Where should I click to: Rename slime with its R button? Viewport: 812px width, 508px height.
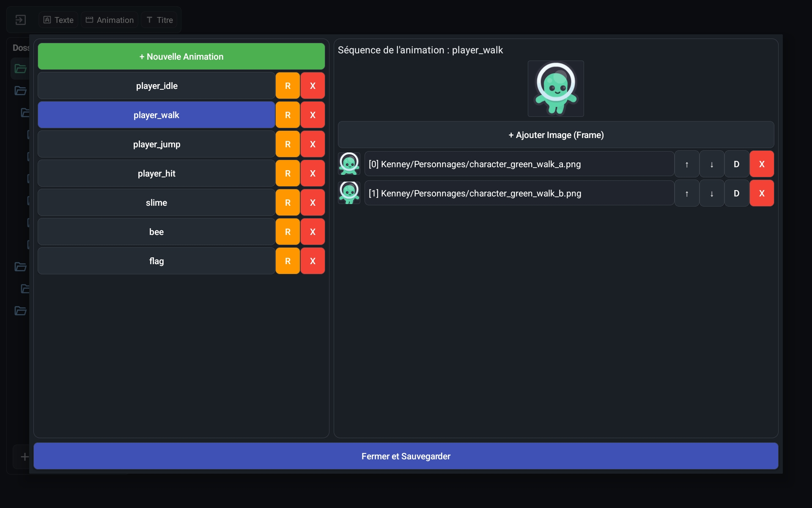[288, 202]
